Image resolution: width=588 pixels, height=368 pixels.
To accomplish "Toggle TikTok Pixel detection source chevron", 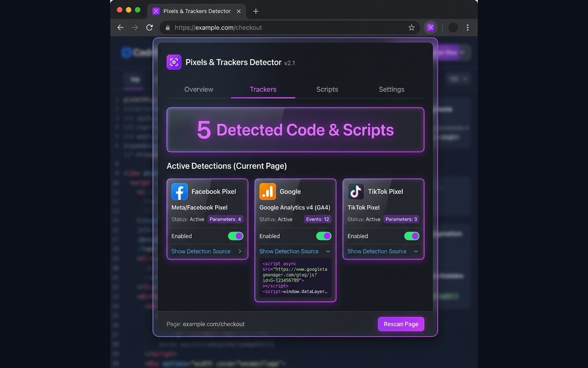I will (416, 251).
